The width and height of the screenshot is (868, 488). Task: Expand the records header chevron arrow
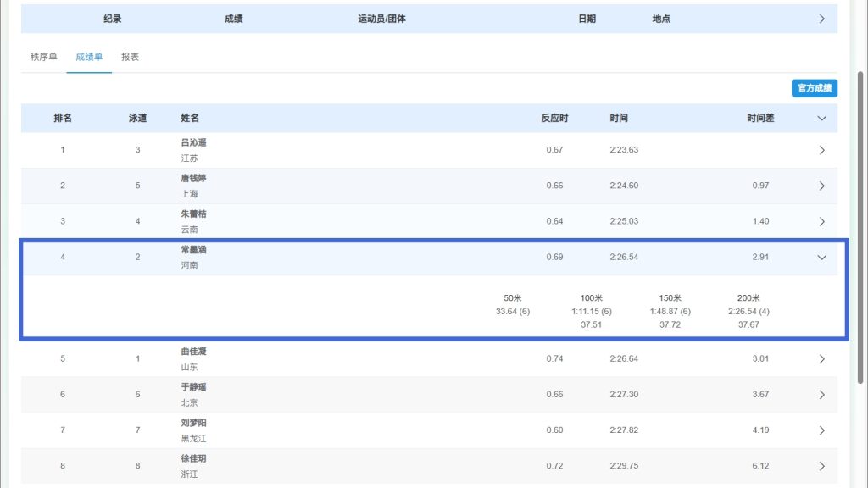point(821,19)
